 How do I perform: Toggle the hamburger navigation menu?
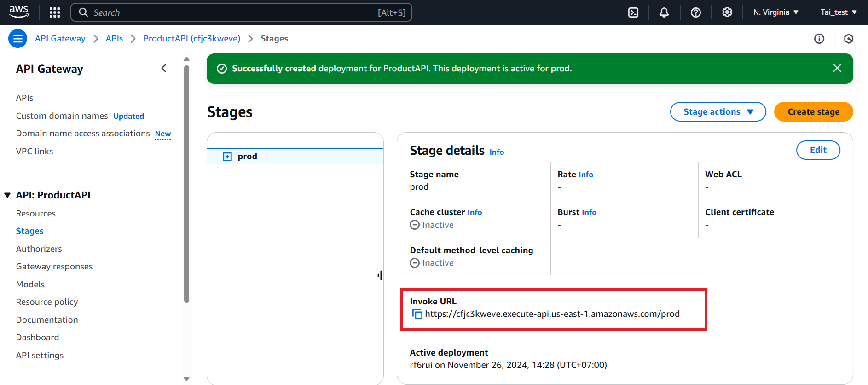(17, 39)
